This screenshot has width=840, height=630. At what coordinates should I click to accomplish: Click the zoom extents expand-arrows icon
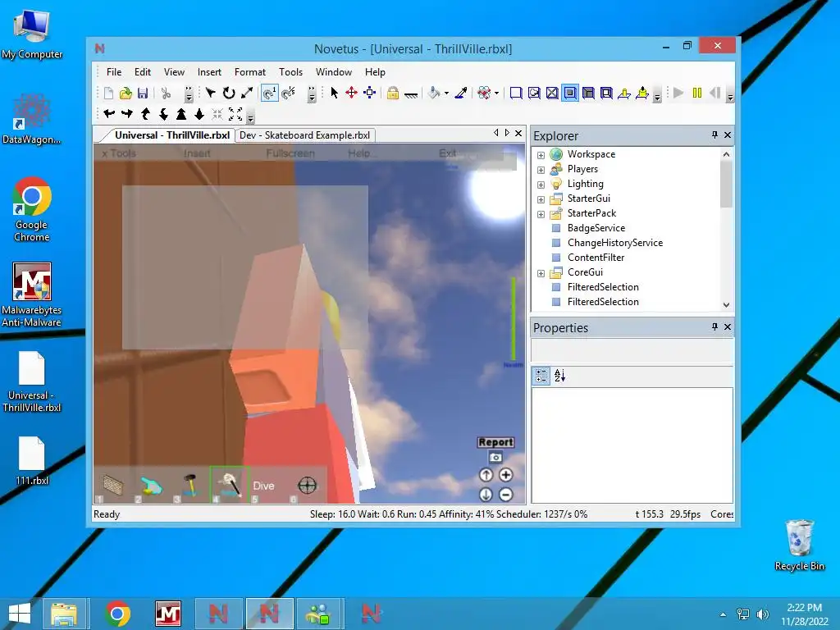pos(235,113)
